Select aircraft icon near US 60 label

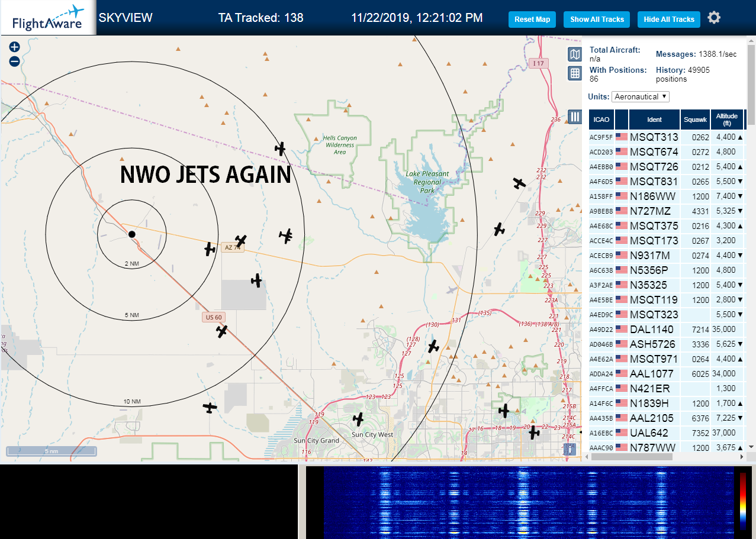222,331
